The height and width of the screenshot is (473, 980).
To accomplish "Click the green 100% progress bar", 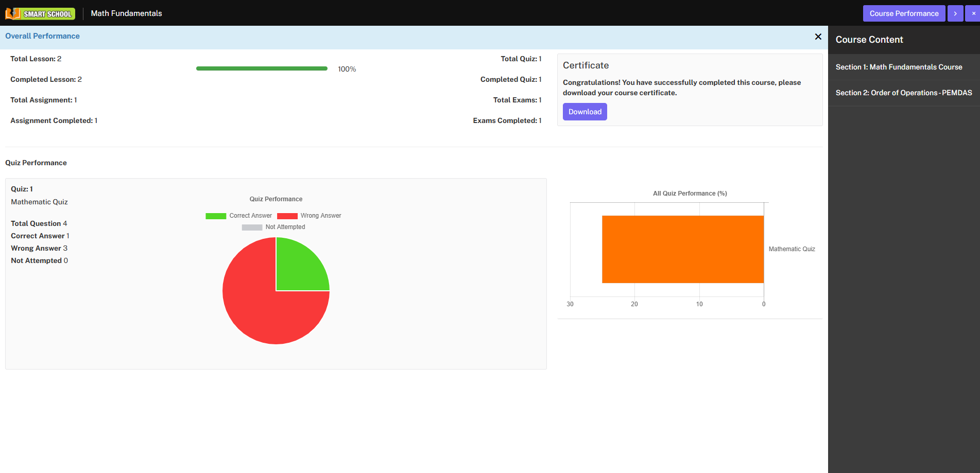I will coord(262,68).
